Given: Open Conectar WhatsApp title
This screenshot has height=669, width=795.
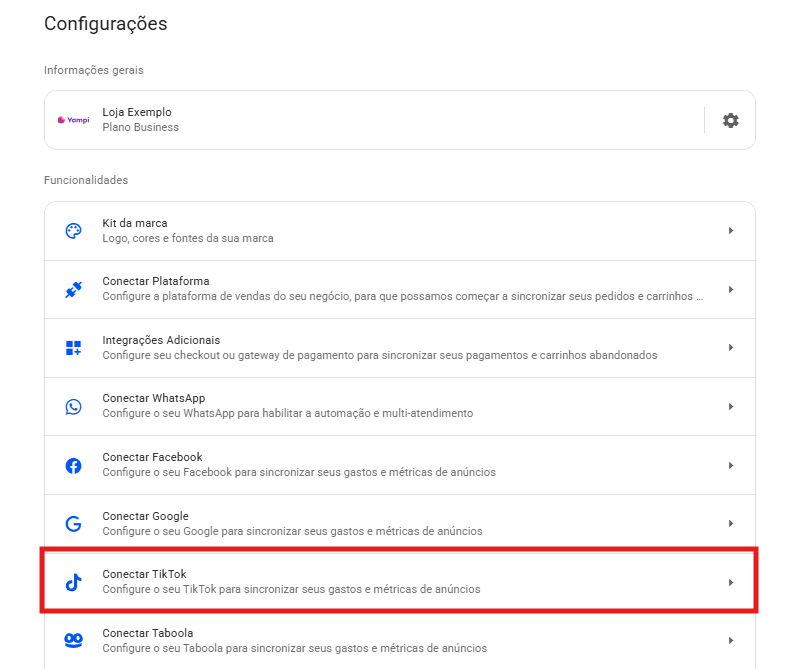Looking at the screenshot, I should [x=154, y=398].
